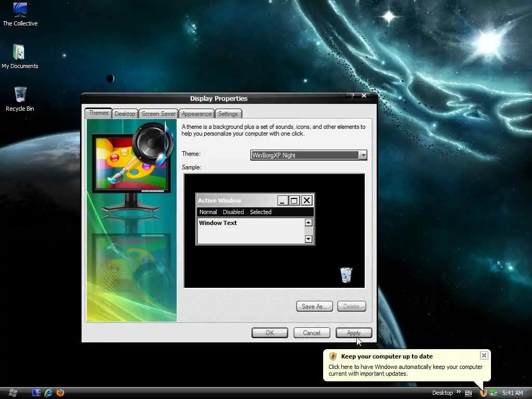The width and height of the screenshot is (532, 399).
Task: Launch Internet Explorer from quick launch
Action: [48, 393]
